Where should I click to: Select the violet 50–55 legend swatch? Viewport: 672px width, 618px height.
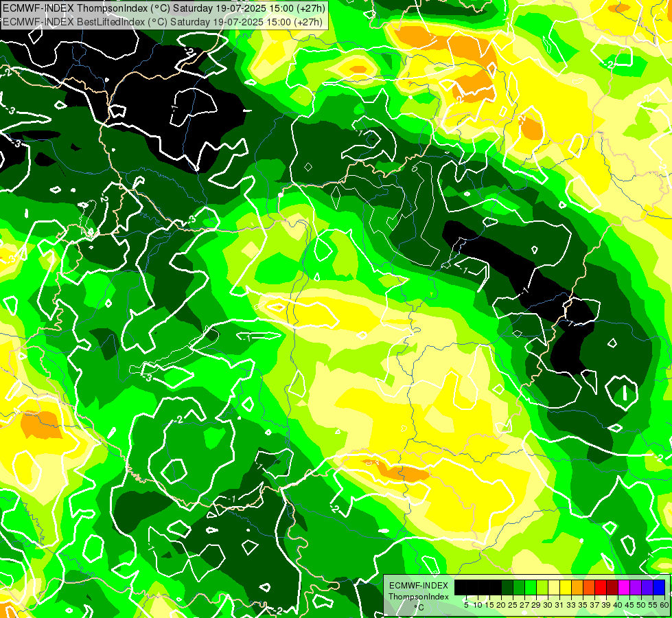[647, 587]
